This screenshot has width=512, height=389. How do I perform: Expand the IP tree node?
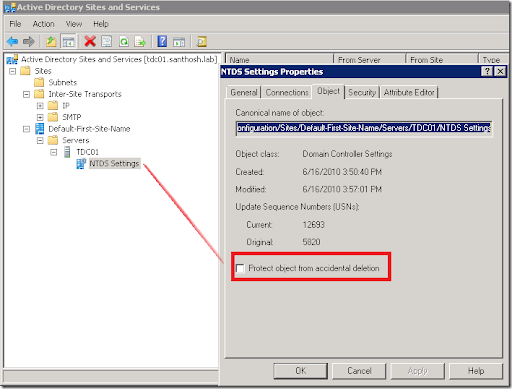pos(40,106)
